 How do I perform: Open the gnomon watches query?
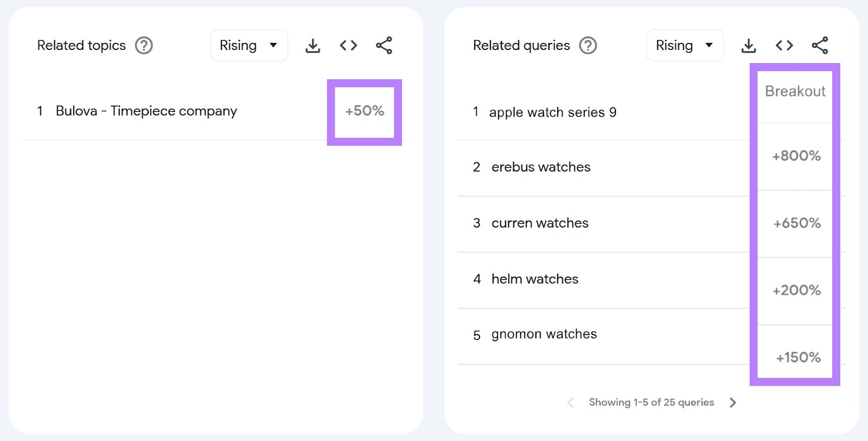(x=544, y=334)
